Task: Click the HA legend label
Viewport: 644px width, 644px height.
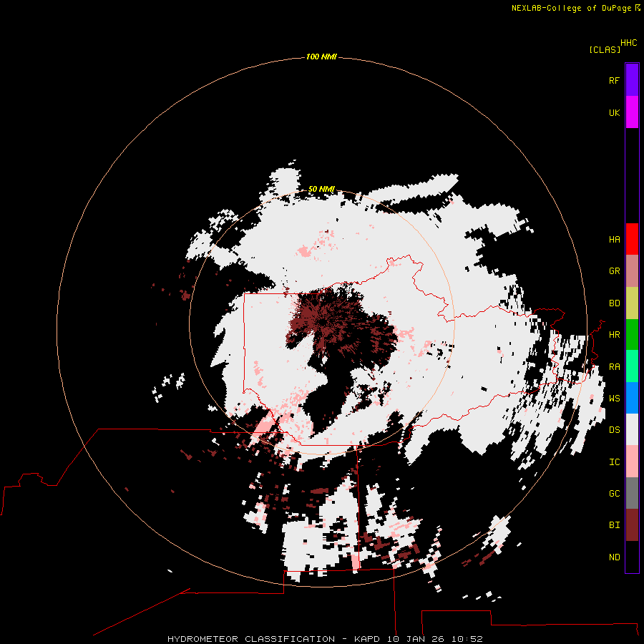Action: (614, 240)
